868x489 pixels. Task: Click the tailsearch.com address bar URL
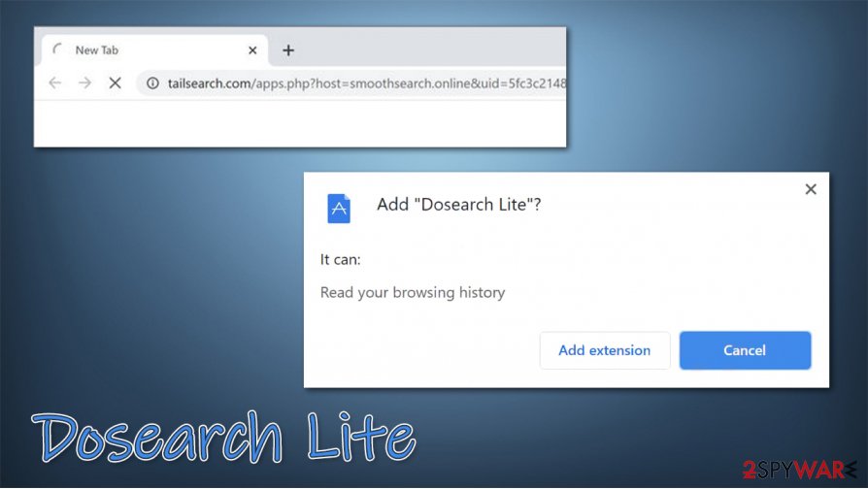pos(366,83)
